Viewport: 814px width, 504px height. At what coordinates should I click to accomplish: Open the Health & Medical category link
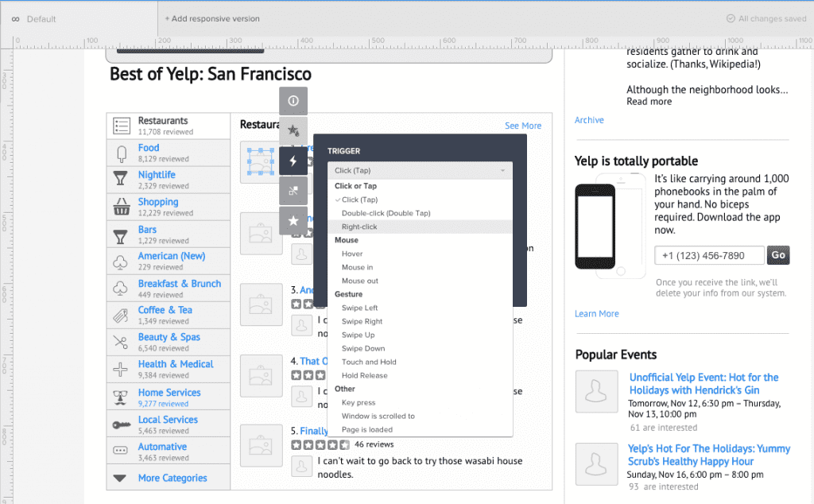point(176,364)
